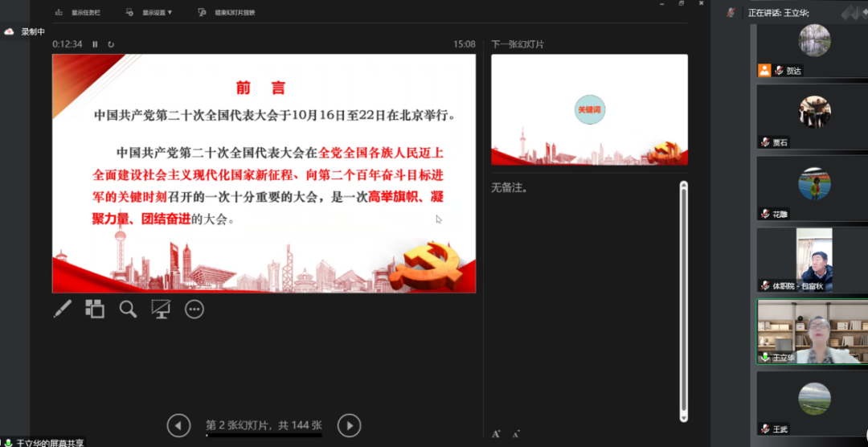Open more slideshow options ellipsis
This screenshot has height=447, width=868.
click(194, 309)
